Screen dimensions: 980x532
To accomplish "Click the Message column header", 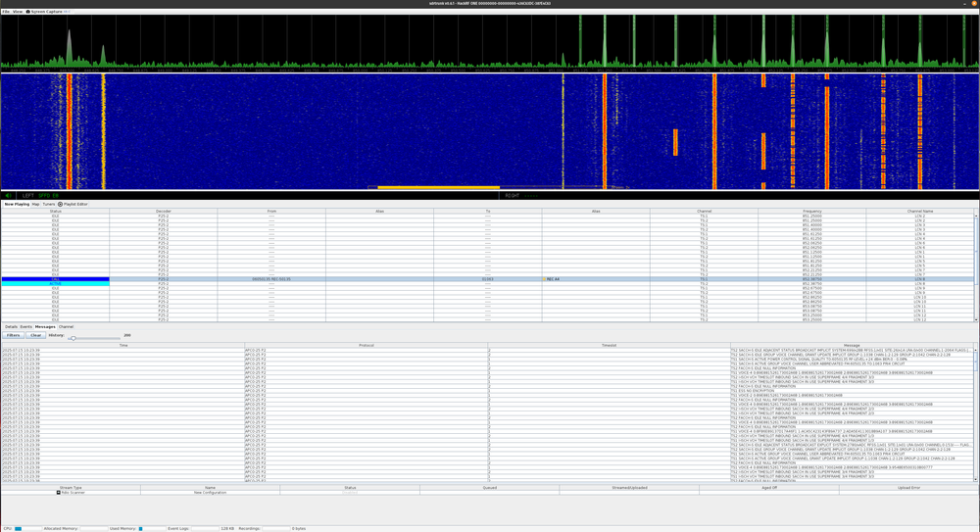I will click(852, 345).
